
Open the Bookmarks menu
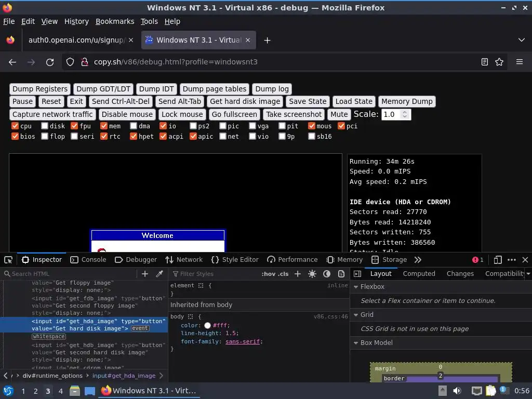click(115, 21)
